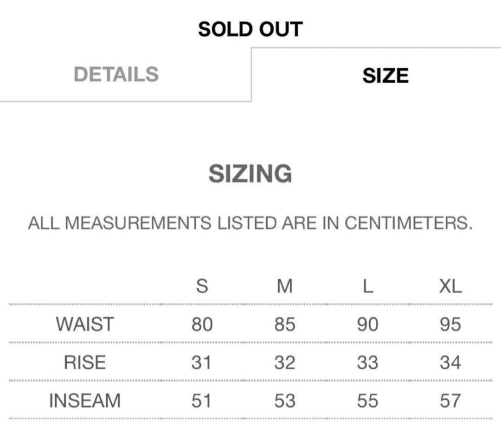501x448 pixels.
Task: Select the M size column header
Action: [x=284, y=286]
